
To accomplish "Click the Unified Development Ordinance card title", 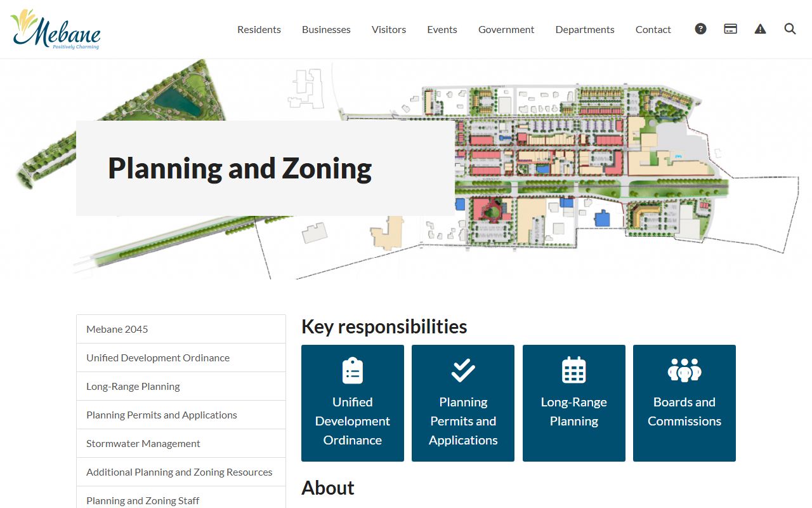I will 353,421.
